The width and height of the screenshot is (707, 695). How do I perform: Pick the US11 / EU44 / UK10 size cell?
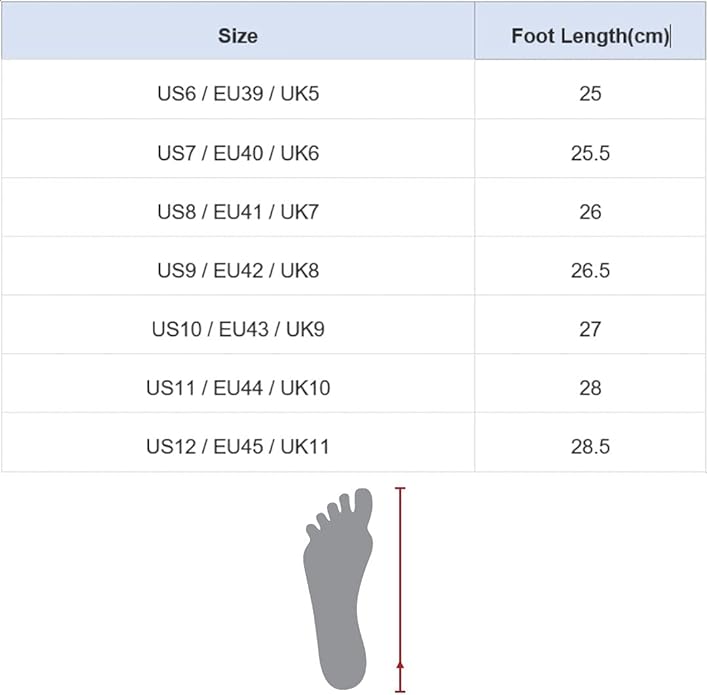(x=238, y=387)
